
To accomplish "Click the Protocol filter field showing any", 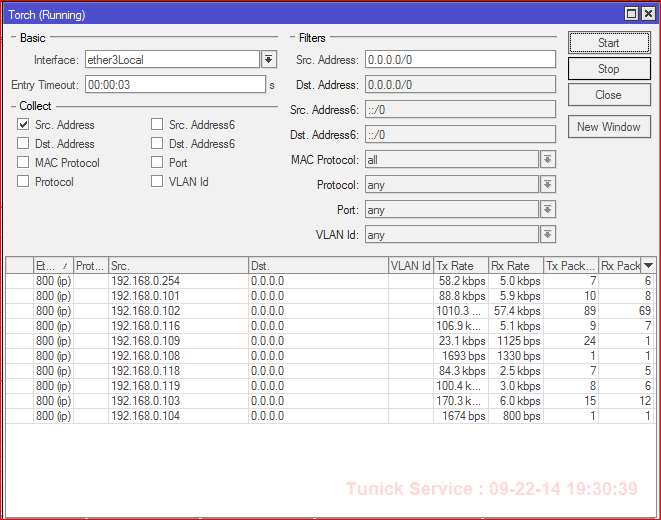I will 452,185.
